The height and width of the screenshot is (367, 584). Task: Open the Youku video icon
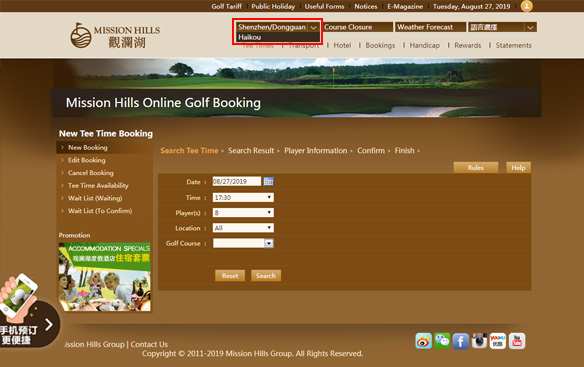tap(498, 341)
